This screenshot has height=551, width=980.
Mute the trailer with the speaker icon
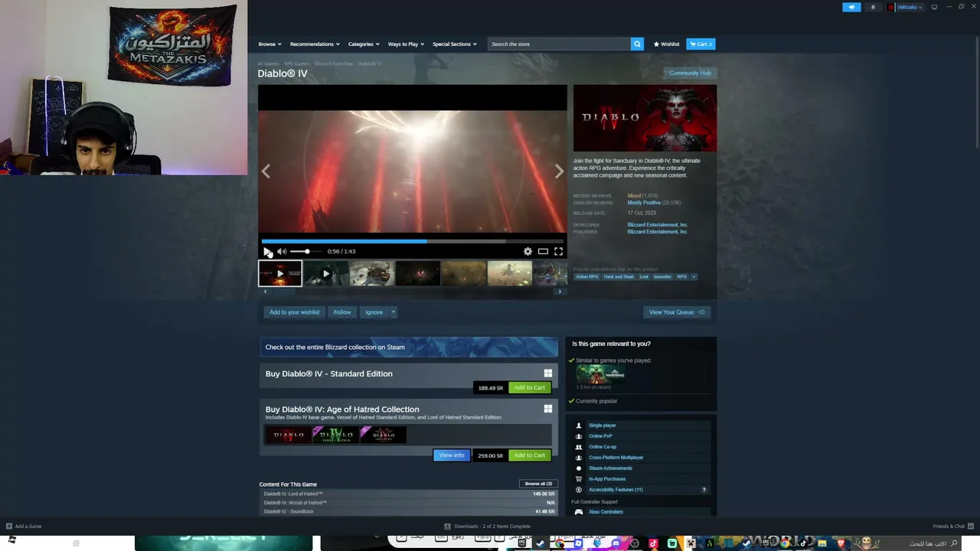tap(282, 251)
